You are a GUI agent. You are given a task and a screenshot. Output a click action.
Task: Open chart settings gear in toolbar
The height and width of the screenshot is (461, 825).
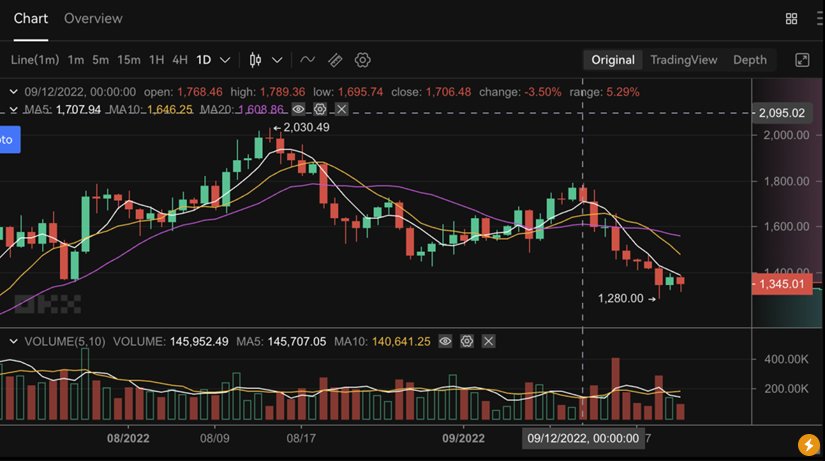(363, 60)
